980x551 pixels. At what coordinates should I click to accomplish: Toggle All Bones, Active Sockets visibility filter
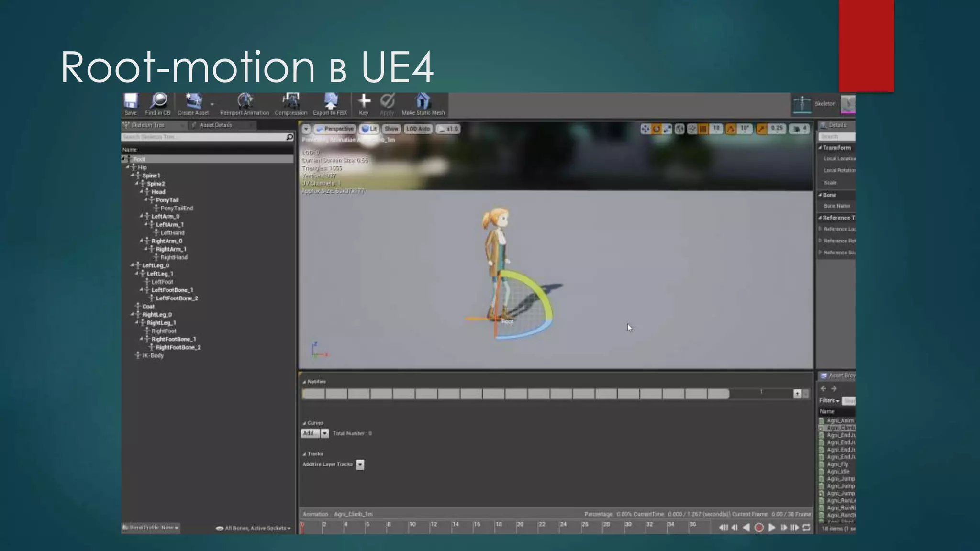254,528
